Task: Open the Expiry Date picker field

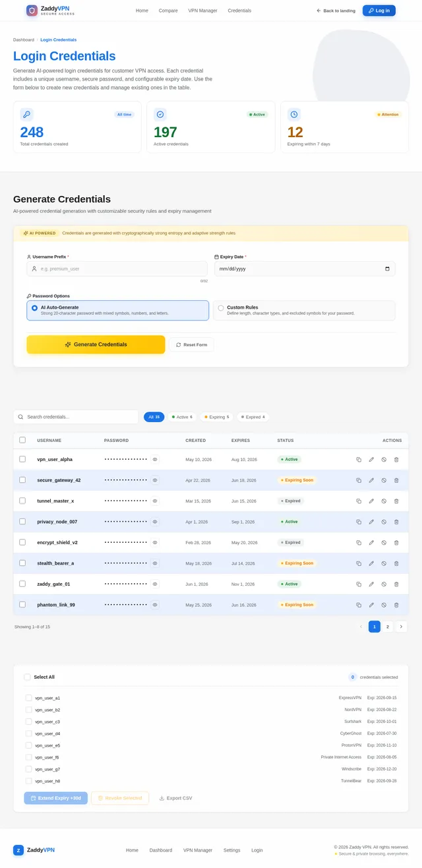Action: pyautogui.click(x=304, y=268)
